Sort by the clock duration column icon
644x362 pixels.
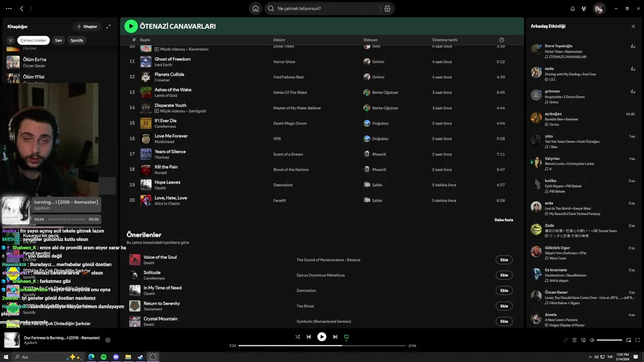tap(502, 40)
